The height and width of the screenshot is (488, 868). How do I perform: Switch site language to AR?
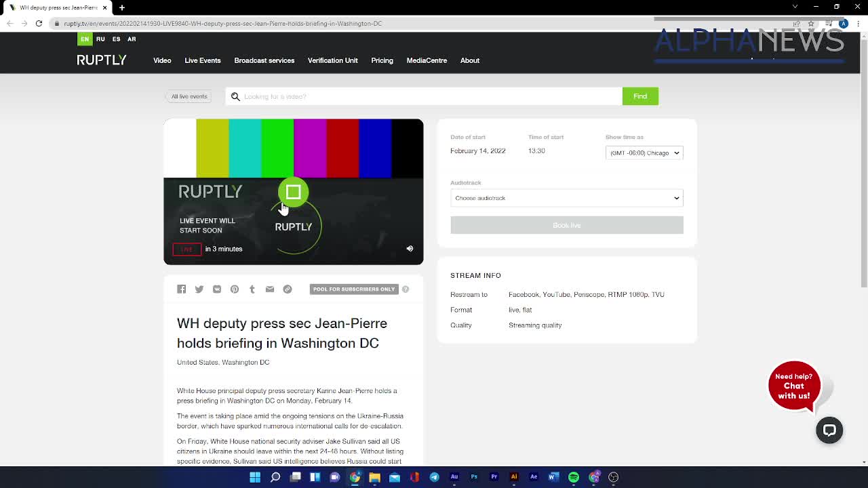[132, 39]
